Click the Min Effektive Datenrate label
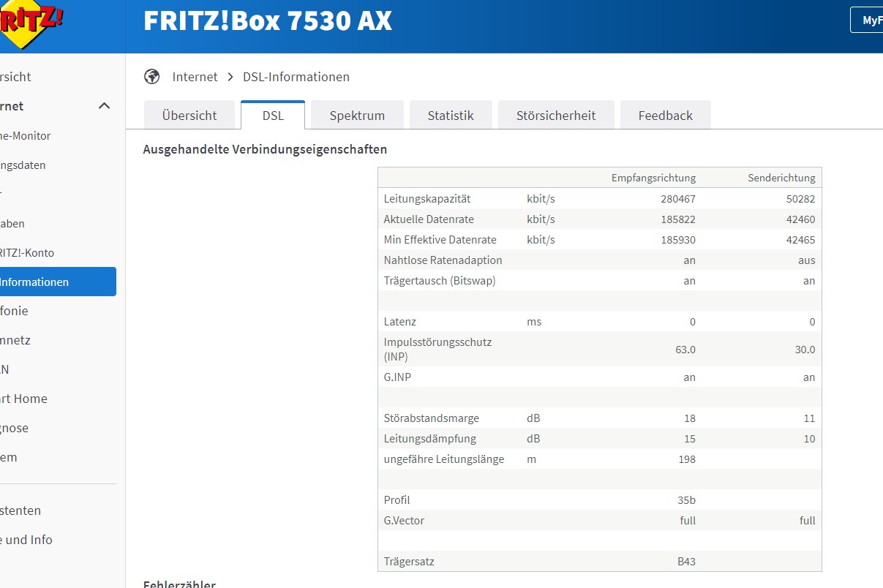The height and width of the screenshot is (588, 883). [440, 240]
